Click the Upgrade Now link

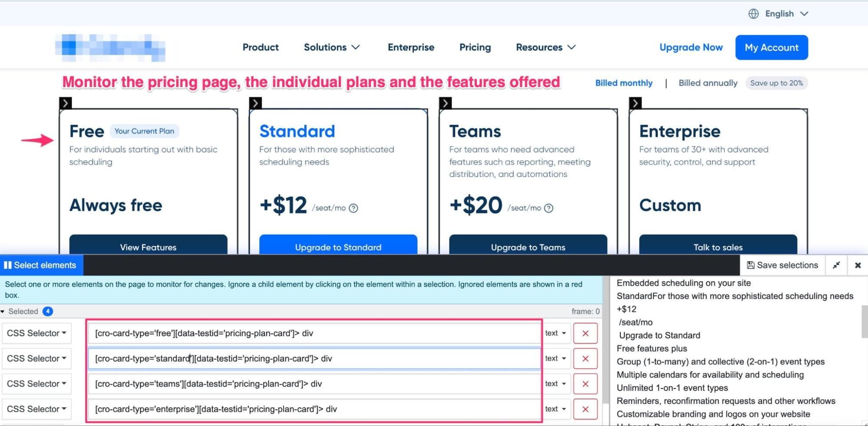pyautogui.click(x=690, y=47)
